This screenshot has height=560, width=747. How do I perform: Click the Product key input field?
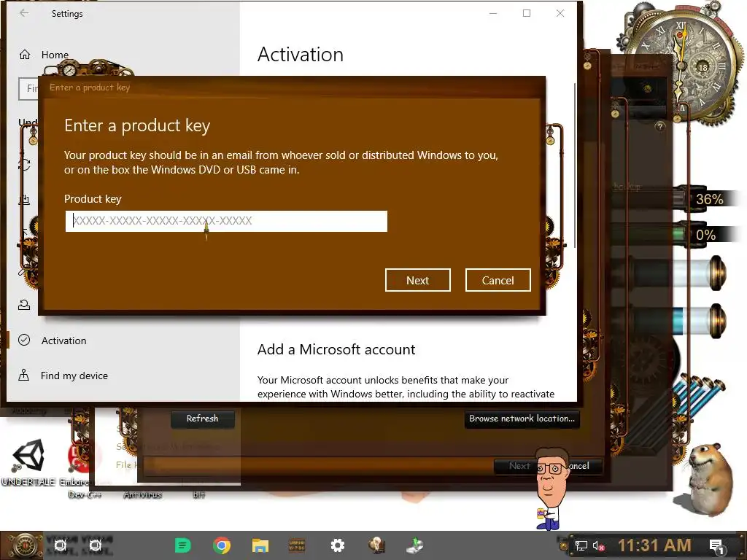pyautogui.click(x=226, y=221)
